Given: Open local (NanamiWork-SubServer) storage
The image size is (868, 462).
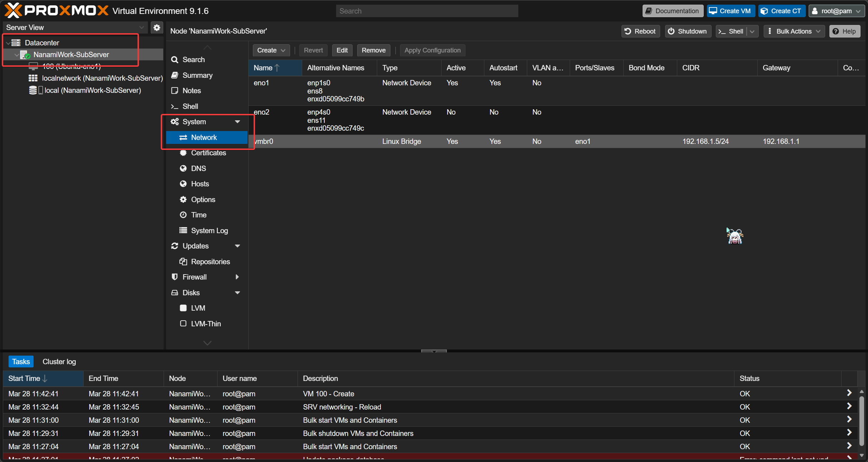Looking at the screenshot, I should coord(93,90).
